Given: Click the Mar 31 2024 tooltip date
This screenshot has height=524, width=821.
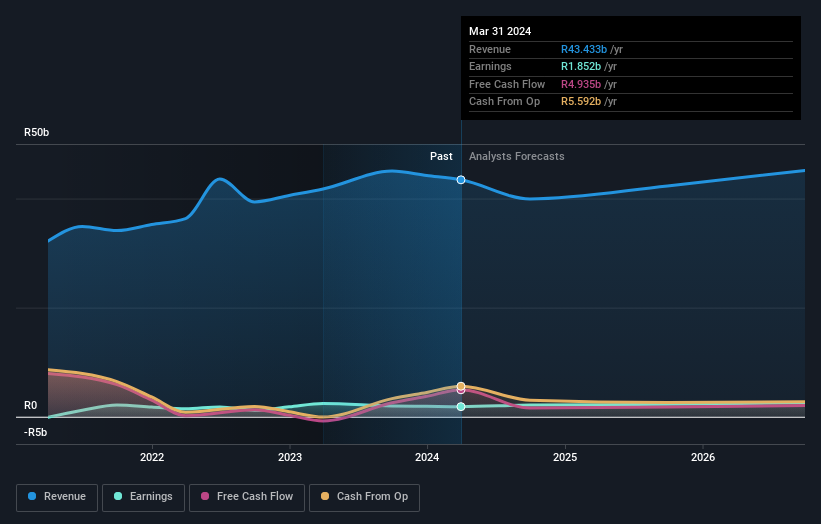Looking at the screenshot, I should (500, 31).
